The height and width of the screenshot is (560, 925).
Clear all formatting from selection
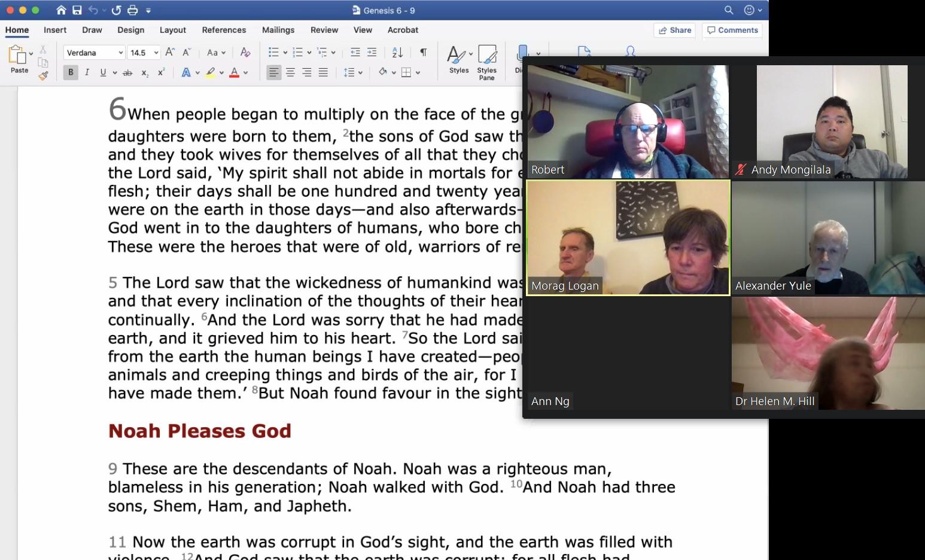coord(245,53)
